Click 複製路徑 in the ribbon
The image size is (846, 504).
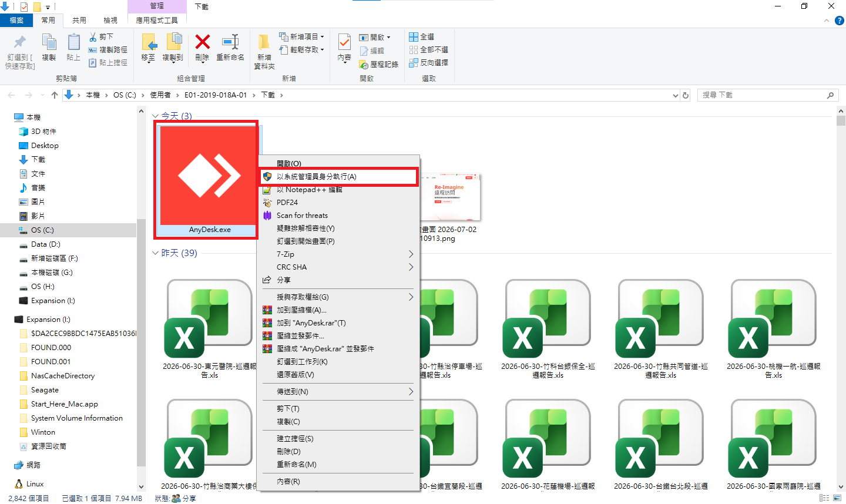pos(108,50)
